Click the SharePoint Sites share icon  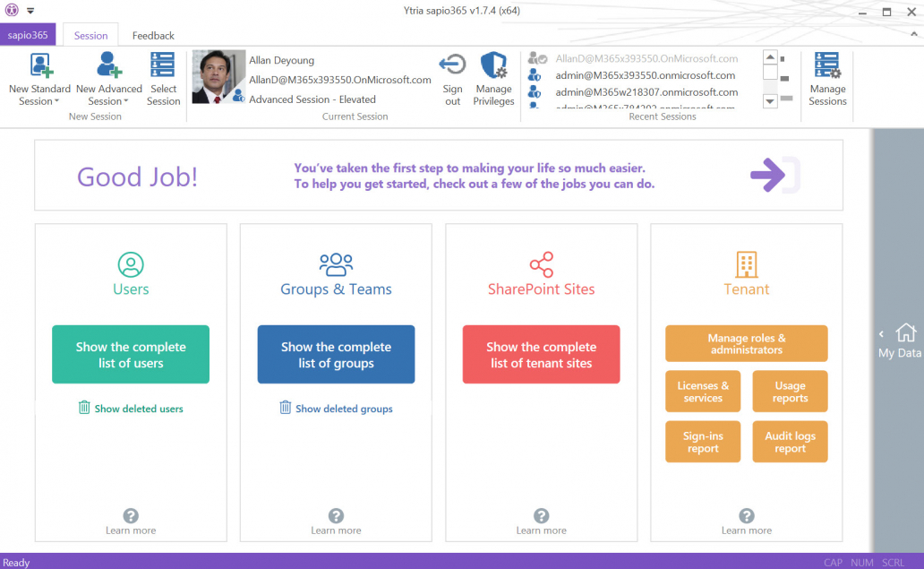(x=542, y=264)
